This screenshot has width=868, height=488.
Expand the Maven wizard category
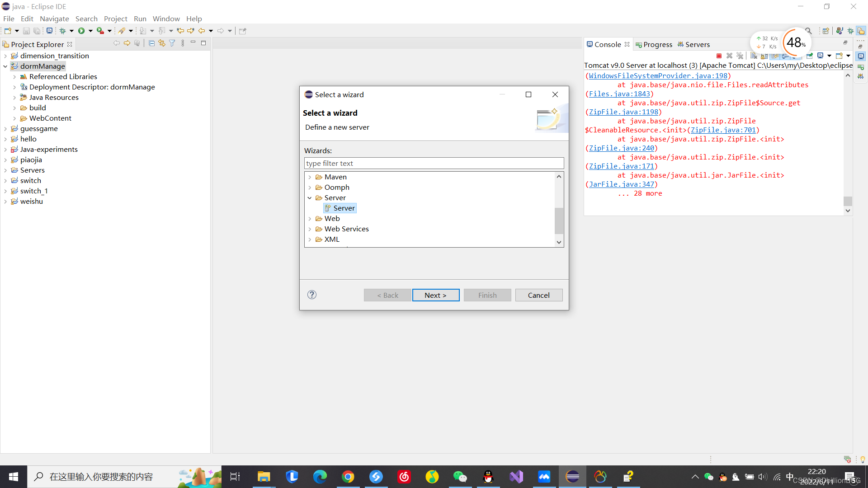(309, 176)
